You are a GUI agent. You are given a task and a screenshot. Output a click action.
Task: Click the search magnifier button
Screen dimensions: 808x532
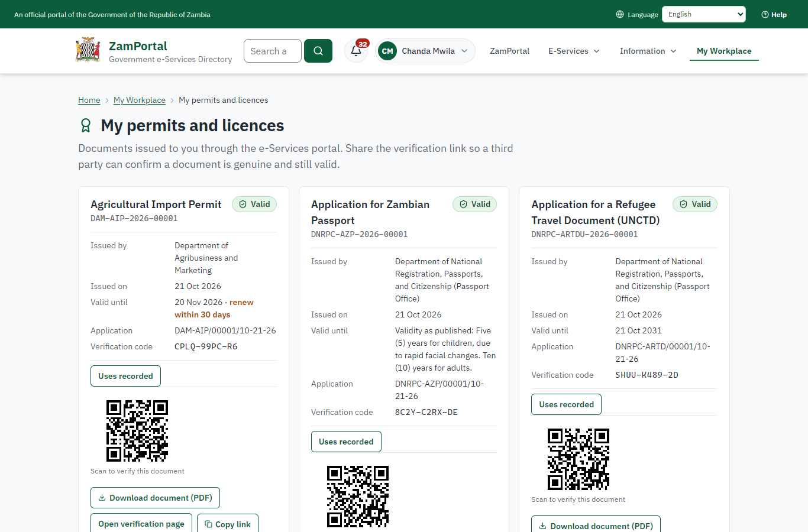(318, 51)
